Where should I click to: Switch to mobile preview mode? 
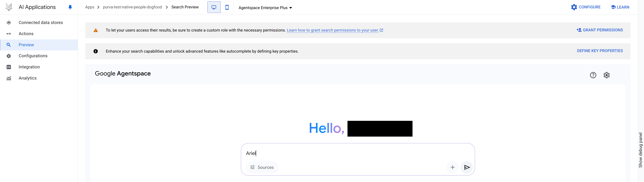click(x=227, y=7)
